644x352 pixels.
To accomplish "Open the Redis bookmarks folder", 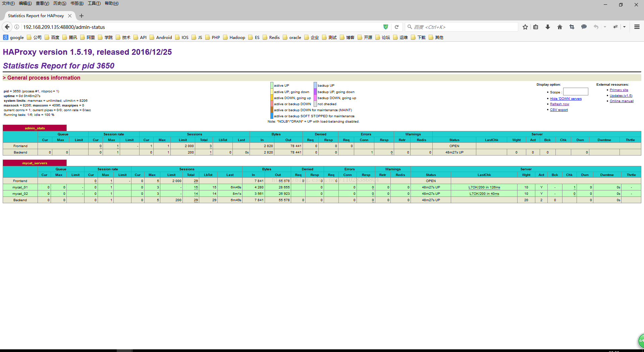I will (x=271, y=37).
